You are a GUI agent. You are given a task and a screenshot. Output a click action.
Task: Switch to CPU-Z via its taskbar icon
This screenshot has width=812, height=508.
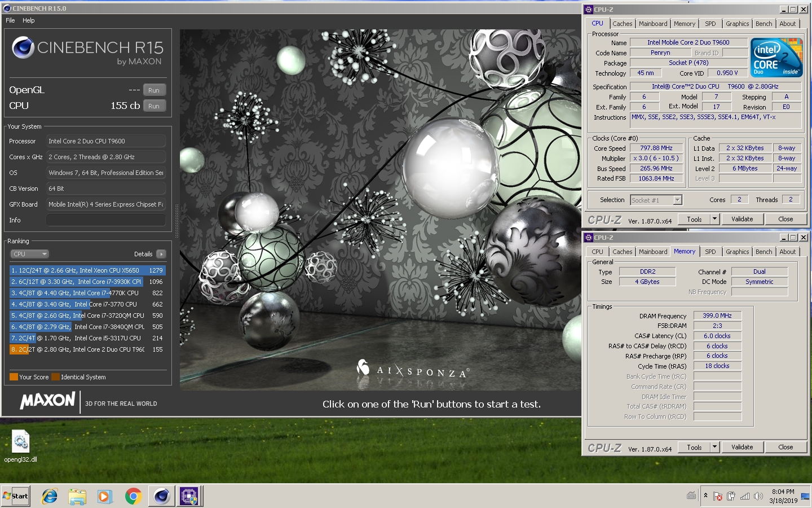(189, 496)
